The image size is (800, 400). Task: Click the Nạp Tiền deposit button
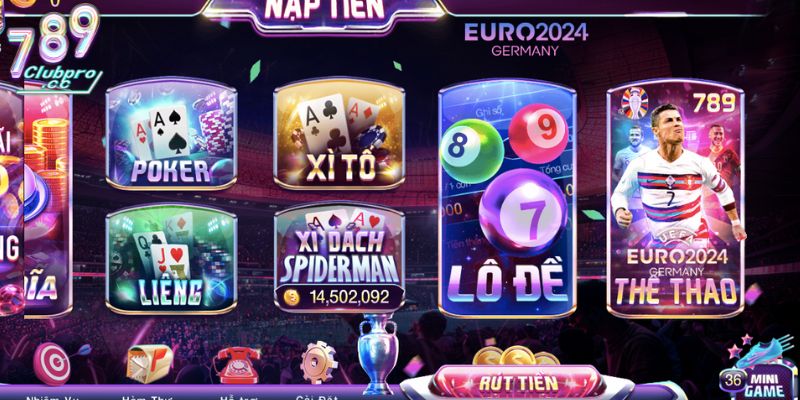tap(324, 13)
